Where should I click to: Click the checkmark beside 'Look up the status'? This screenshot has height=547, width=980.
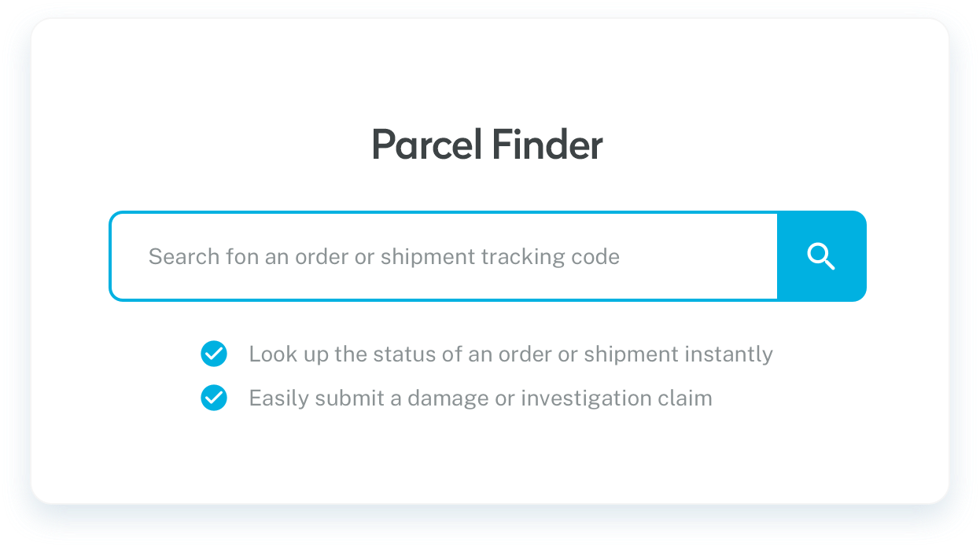point(214,354)
